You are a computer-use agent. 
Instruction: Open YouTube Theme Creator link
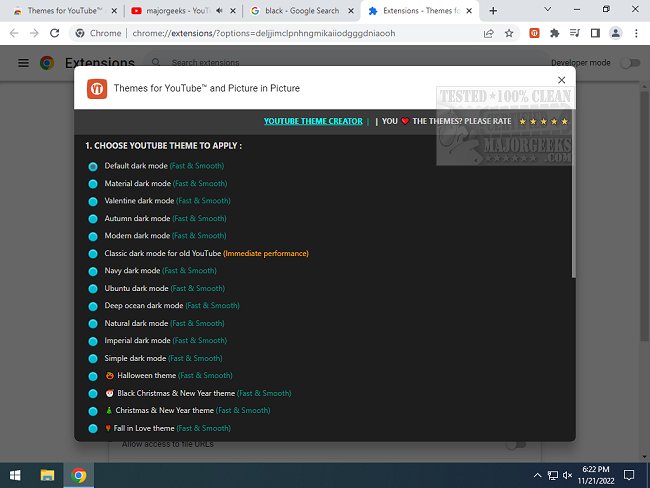pos(313,121)
